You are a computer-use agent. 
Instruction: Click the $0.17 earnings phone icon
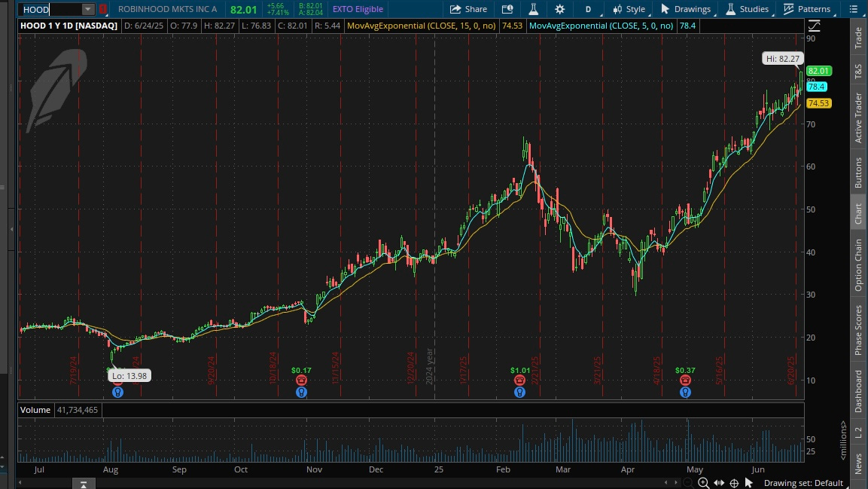[301, 380]
